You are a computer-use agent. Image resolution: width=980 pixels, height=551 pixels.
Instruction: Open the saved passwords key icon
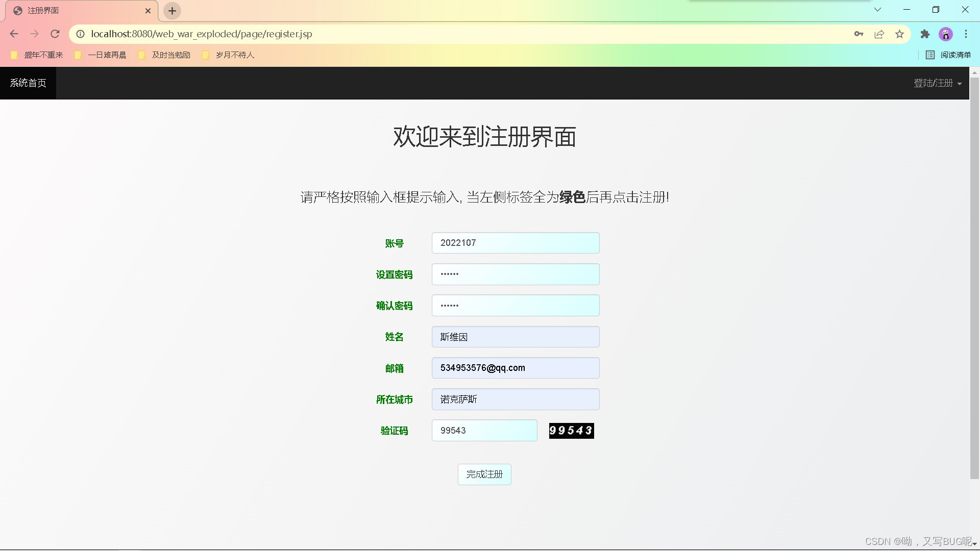click(x=859, y=34)
